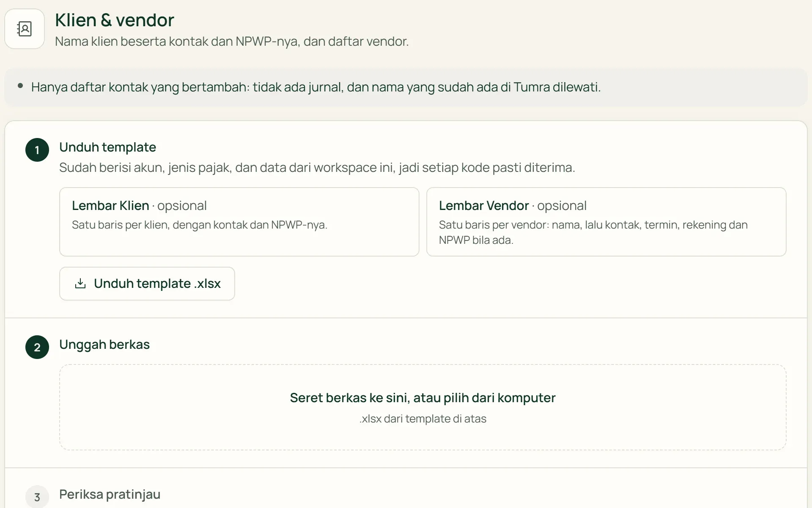The height and width of the screenshot is (508, 812).
Task: Click description 'Satu baris per vendor'
Action: [593, 232]
